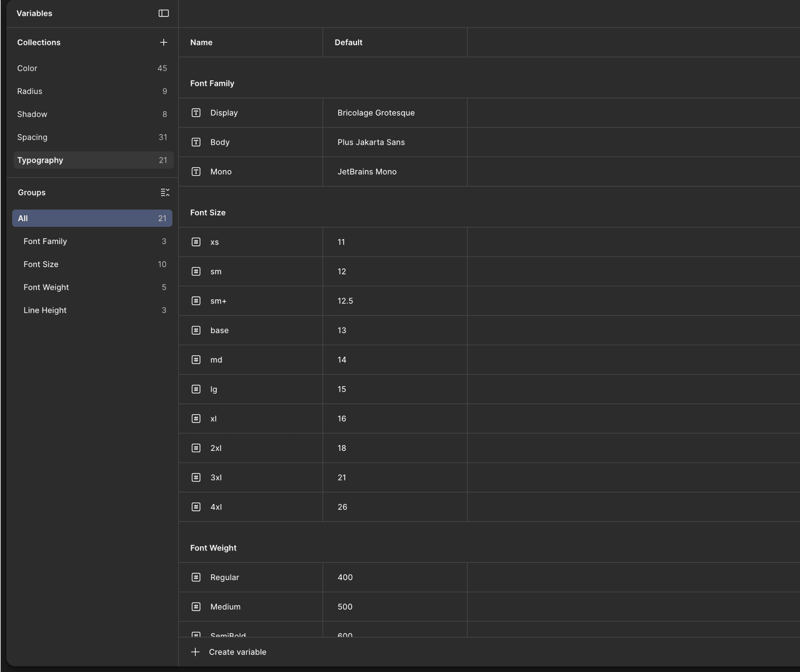Add a new collection with plus icon
The height and width of the screenshot is (672, 800).
coord(163,42)
